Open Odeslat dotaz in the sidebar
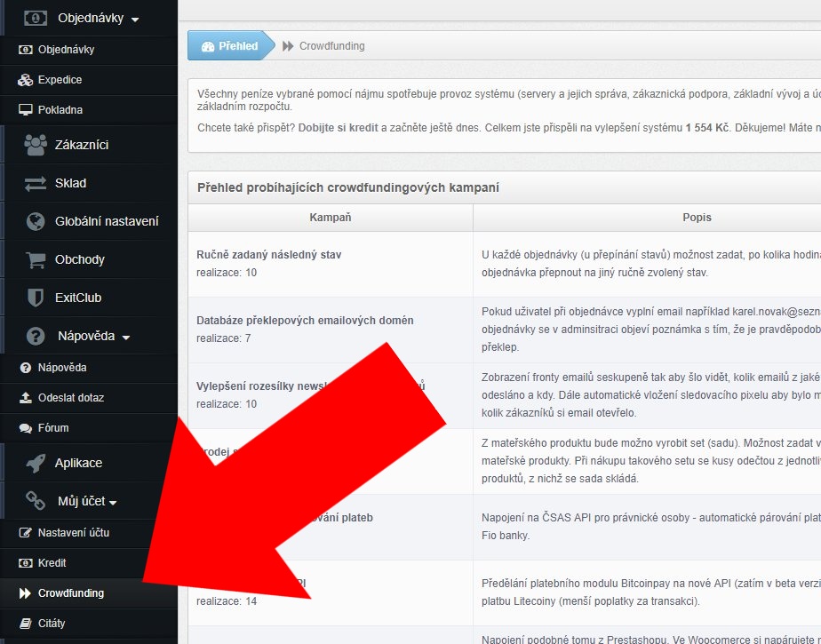 coord(70,398)
